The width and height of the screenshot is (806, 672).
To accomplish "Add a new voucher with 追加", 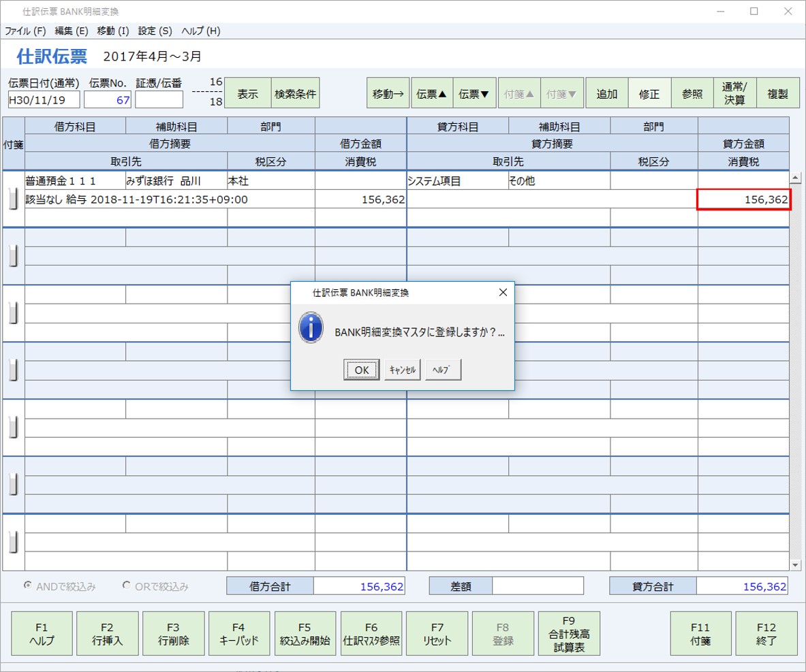I will (606, 93).
